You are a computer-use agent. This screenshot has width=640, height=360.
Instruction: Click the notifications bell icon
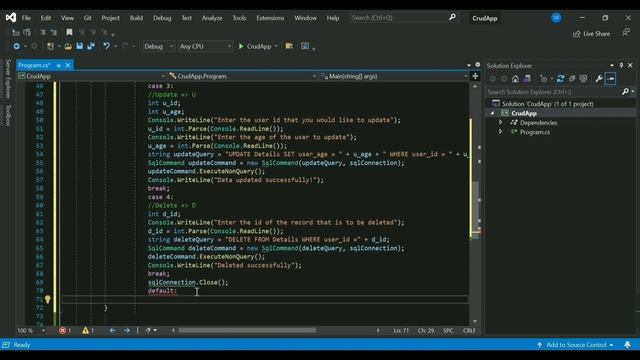627,345
